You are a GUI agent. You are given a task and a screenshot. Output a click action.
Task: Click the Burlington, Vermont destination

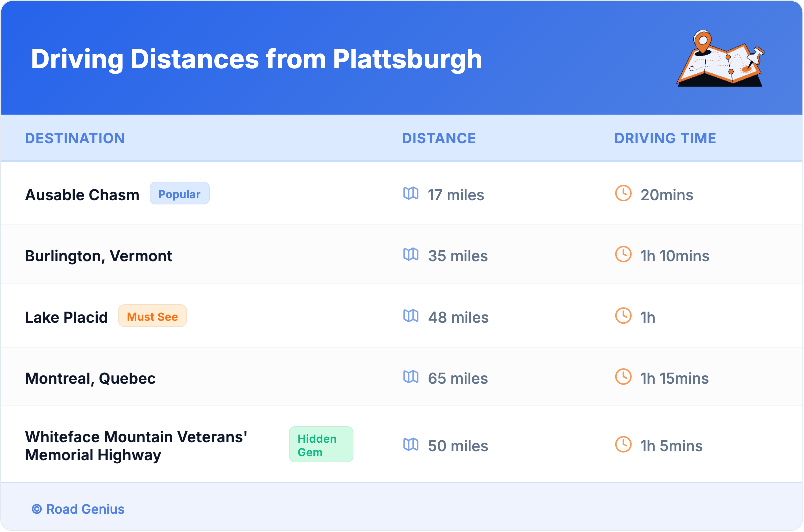pyautogui.click(x=99, y=256)
